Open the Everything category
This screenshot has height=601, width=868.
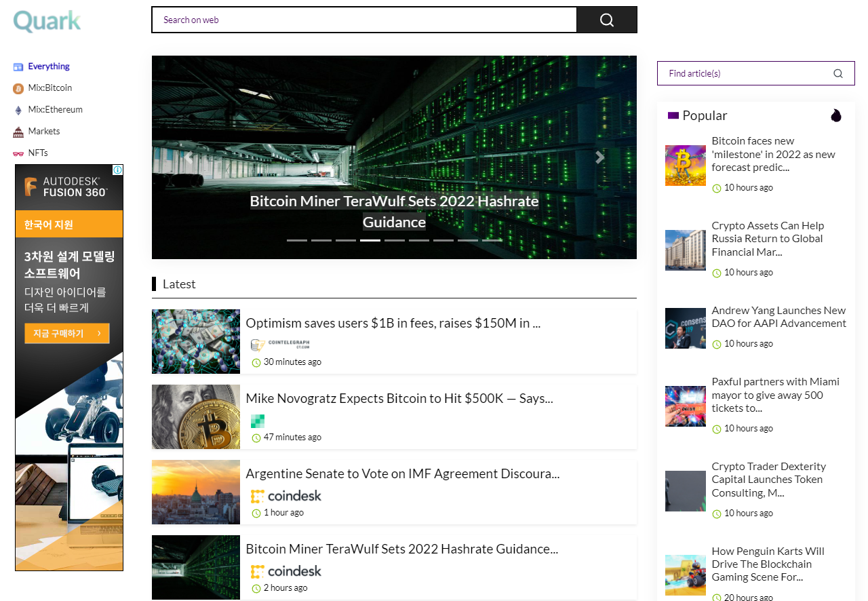[49, 66]
